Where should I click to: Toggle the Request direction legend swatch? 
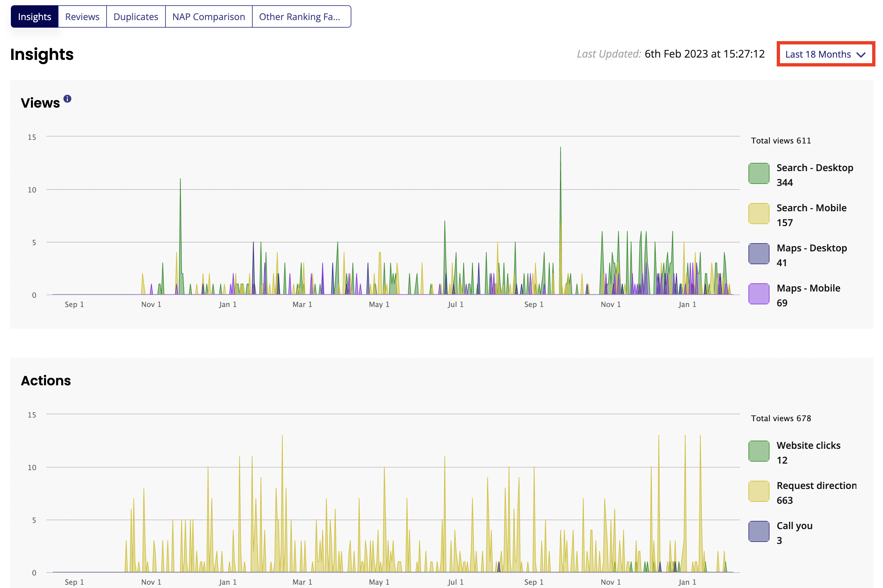(x=759, y=491)
